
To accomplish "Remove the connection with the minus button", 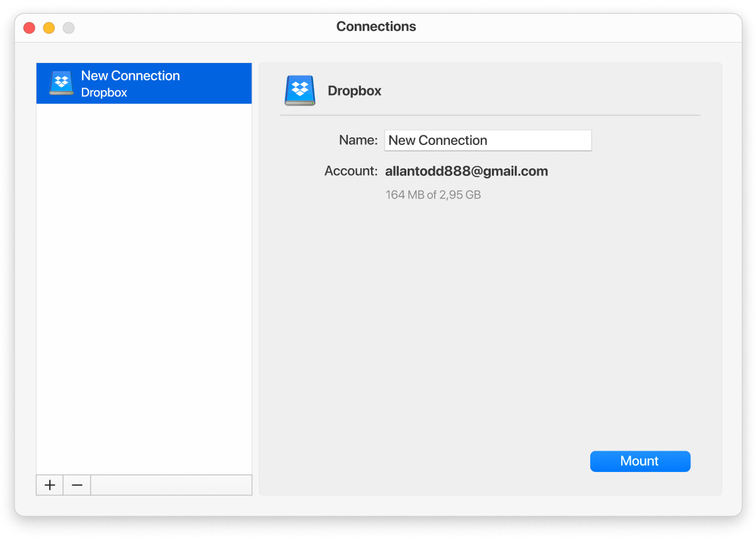I will tap(77, 485).
